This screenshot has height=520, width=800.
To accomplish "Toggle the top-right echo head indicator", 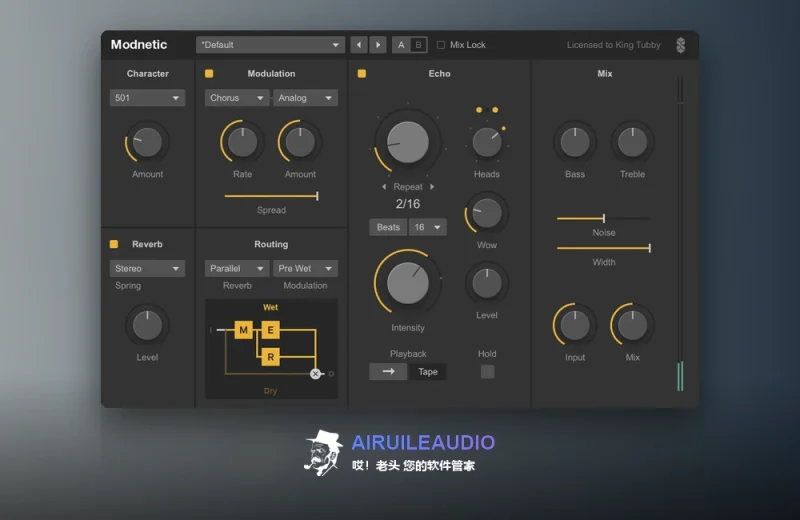I will (x=495, y=110).
